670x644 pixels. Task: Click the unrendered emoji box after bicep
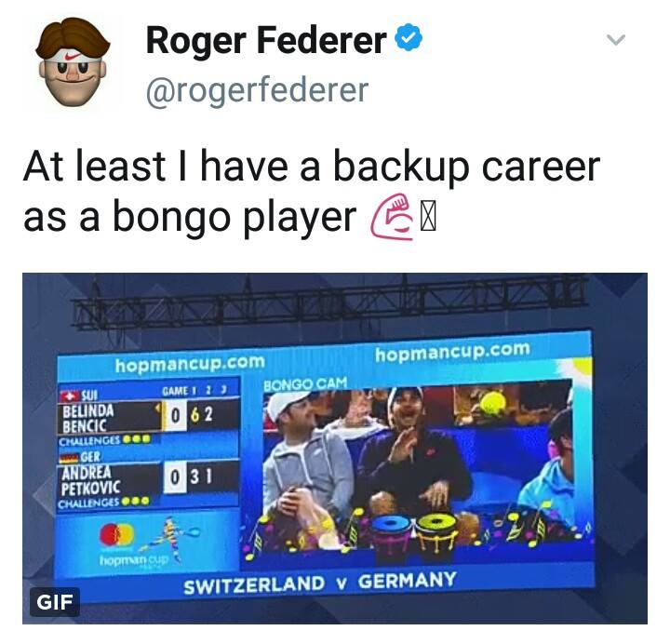point(428,218)
